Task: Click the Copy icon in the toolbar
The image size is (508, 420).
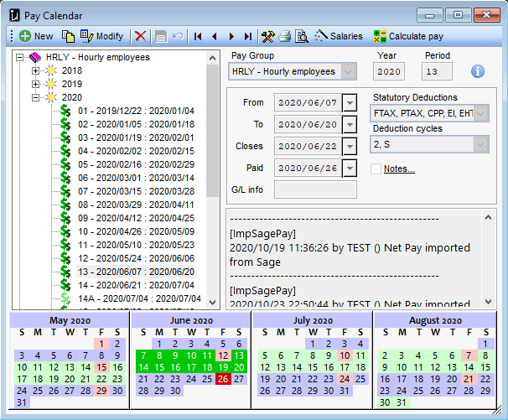Action: click(69, 37)
